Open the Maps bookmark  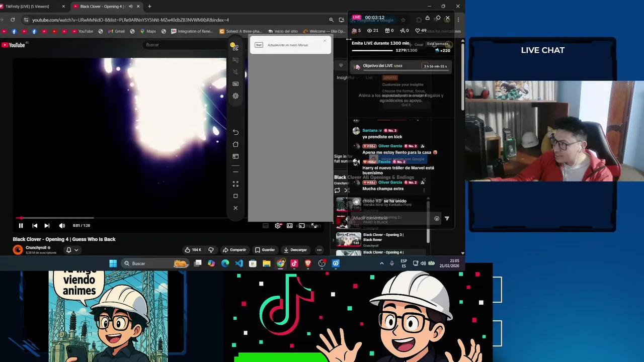(x=147, y=31)
